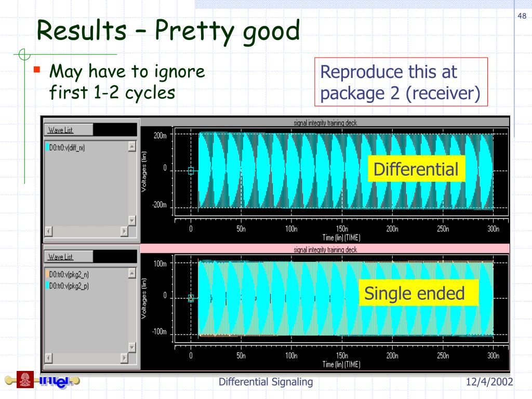
Task: Click the cyan color swatch beside diff_rx
Action: [x=47, y=147]
